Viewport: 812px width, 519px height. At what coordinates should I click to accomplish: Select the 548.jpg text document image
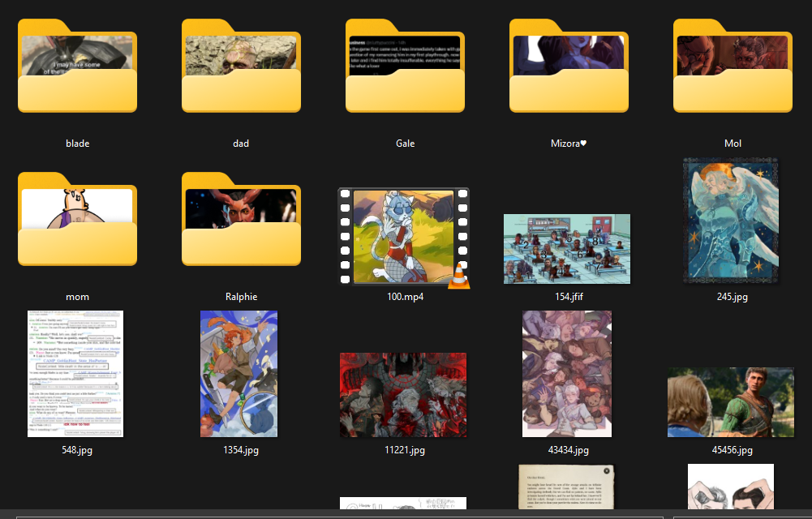point(75,374)
